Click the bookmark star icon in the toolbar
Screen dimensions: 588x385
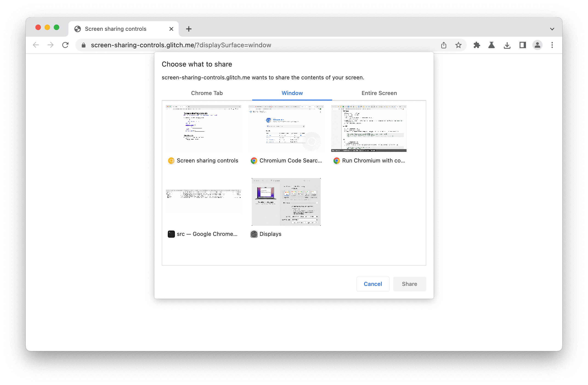pyautogui.click(x=458, y=45)
